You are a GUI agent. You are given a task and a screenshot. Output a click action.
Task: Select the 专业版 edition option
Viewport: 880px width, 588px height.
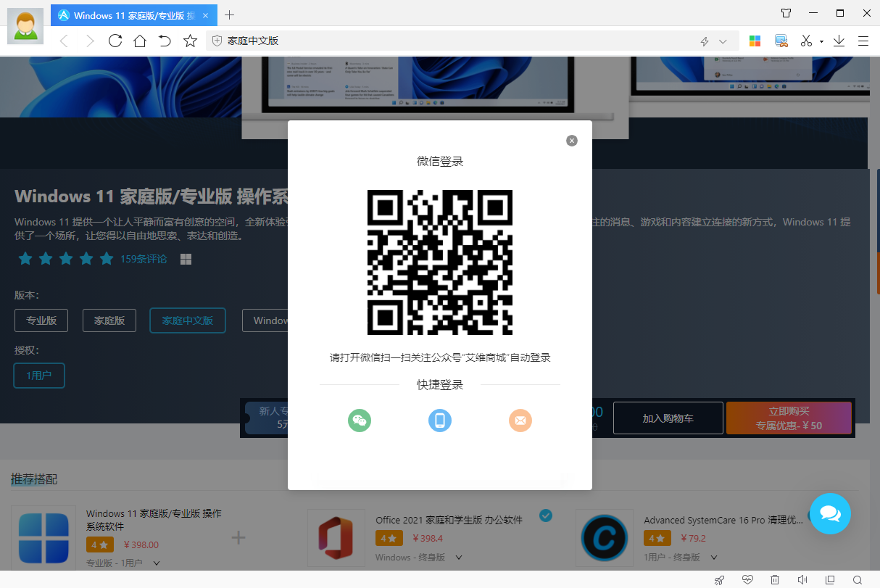(41, 320)
